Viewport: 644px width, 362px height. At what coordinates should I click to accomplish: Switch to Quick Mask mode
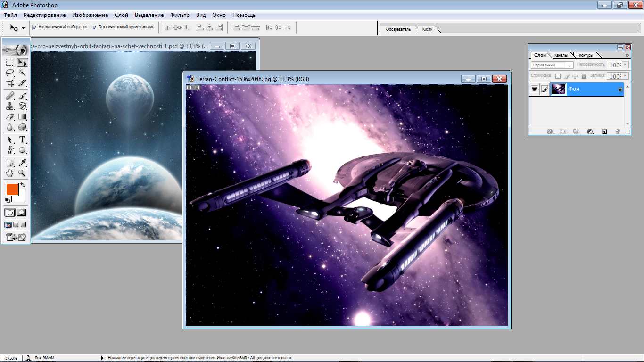(22, 213)
